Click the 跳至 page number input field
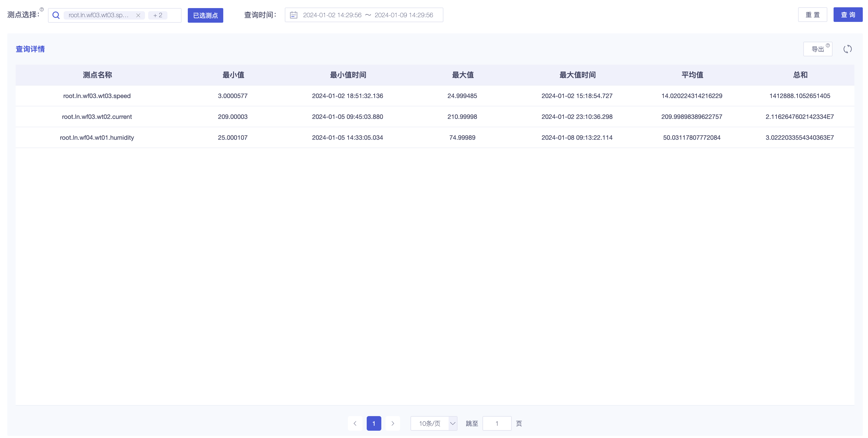This screenshot has height=438, width=868. click(x=497, y=423)
